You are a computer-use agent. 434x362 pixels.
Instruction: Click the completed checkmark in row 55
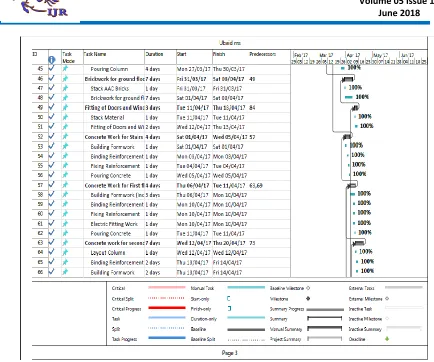point(52,165)
